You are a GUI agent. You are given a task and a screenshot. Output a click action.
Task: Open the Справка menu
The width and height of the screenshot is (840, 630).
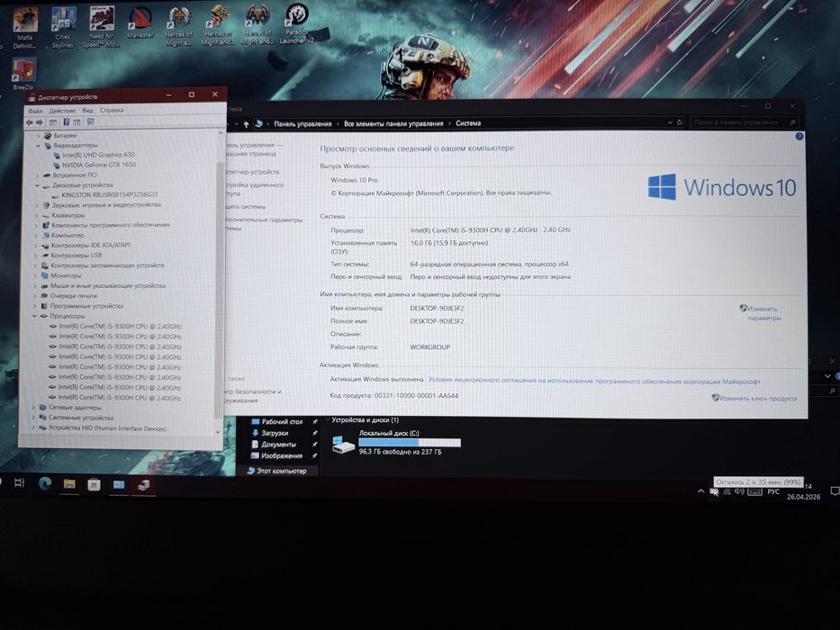tap(112, 110)
